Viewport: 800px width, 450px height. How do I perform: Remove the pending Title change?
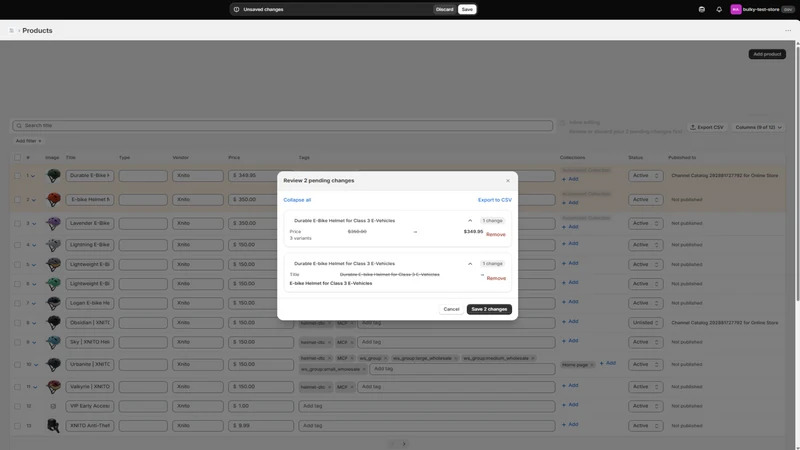[x=496, y=279]
